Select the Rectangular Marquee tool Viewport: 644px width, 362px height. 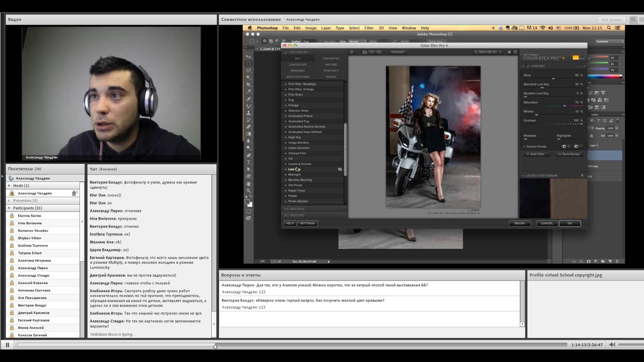(248, 64)
